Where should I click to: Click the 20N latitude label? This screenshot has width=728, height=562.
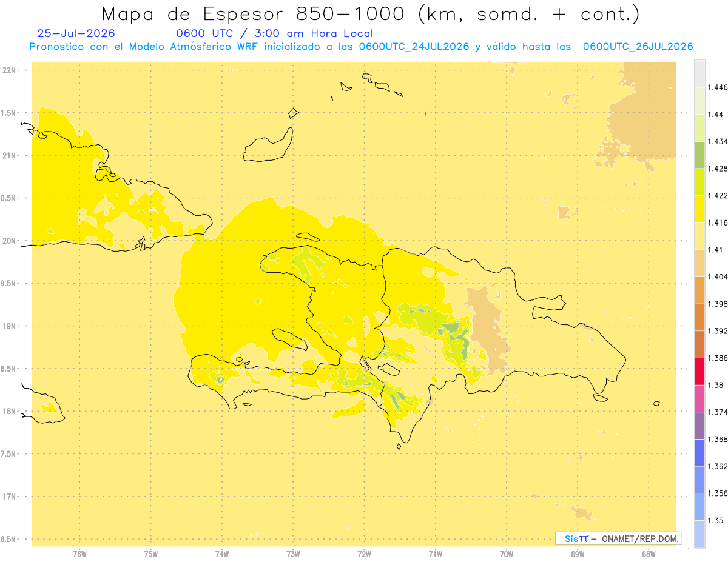coord(10,241)
